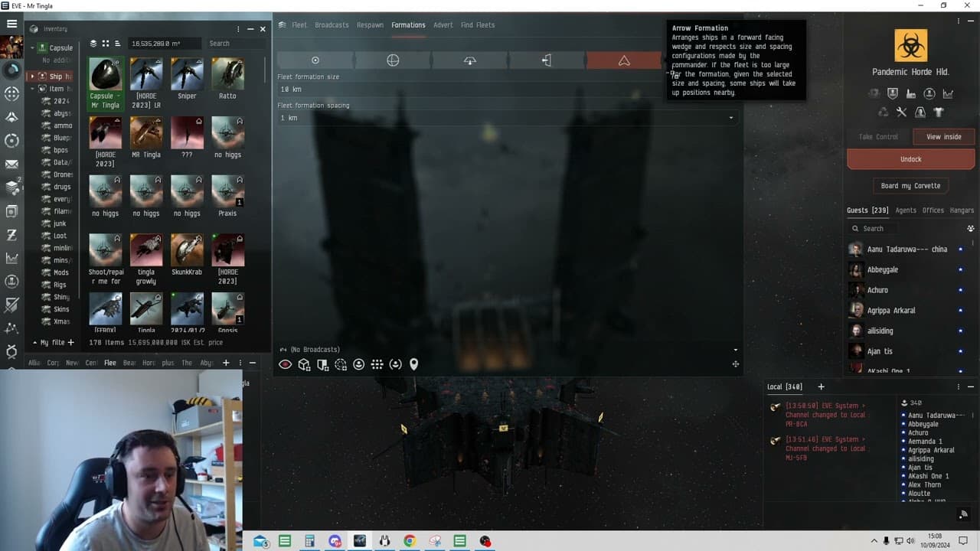
Task: Open the Find Fleets tab
Action: 478,25
